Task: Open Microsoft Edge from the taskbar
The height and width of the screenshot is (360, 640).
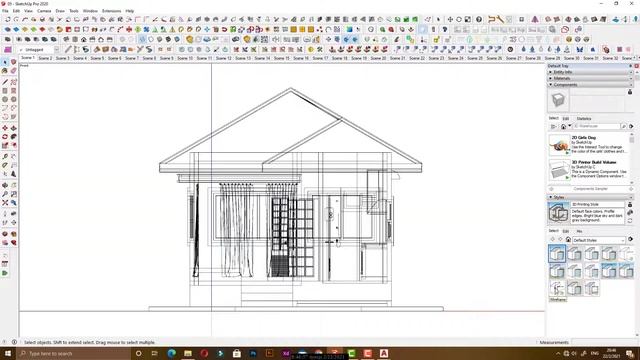Action: [171, 353]
